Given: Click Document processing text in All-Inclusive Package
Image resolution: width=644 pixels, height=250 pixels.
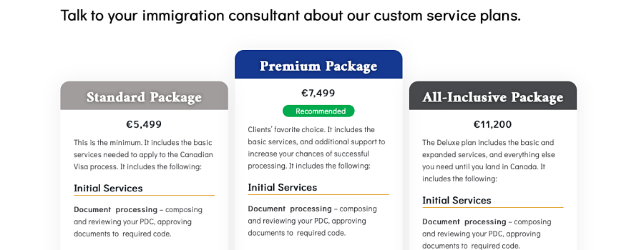Looking at the screenshot, I should coord(464,222).
